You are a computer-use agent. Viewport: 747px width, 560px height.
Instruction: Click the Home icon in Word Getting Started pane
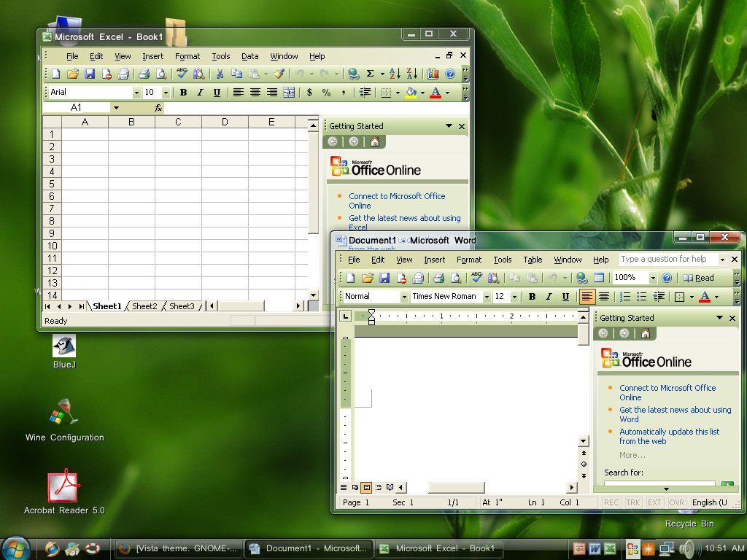pyautogui.click(x=646, y=333)
